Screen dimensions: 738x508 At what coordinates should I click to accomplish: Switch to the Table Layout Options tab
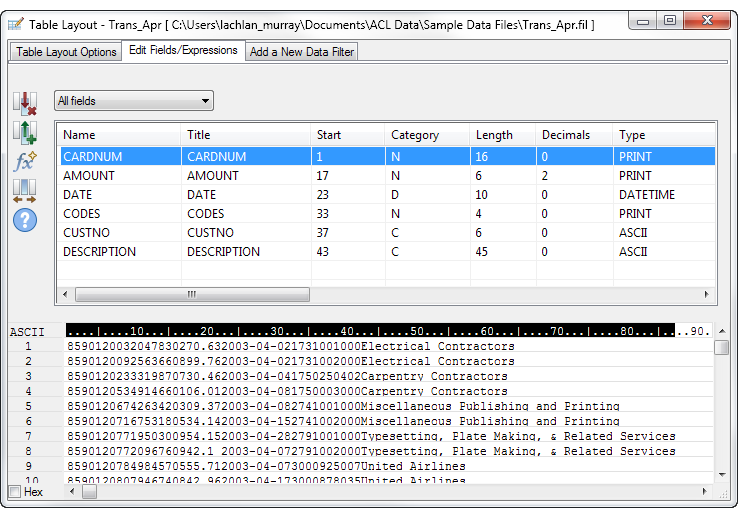coord(66,52)
